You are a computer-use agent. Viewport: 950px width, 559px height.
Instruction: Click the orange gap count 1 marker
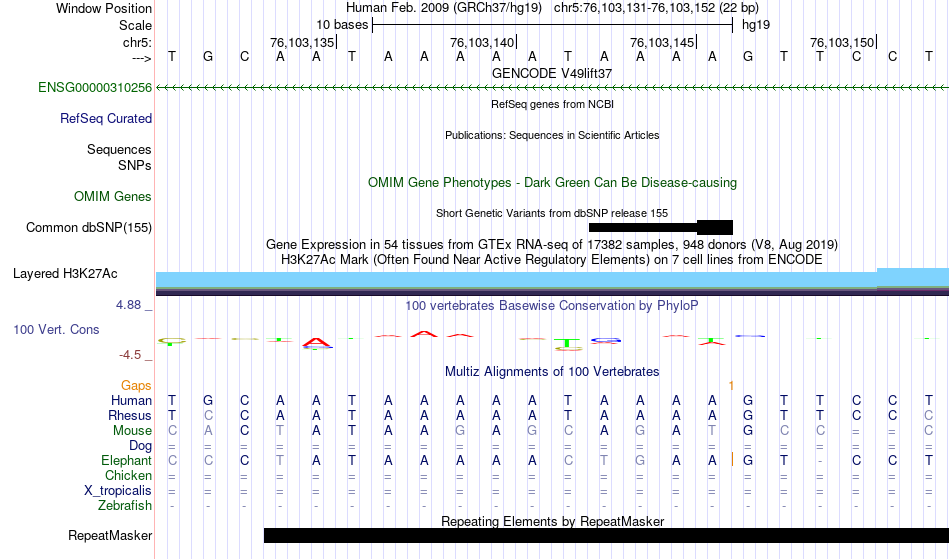pos(731,386)
